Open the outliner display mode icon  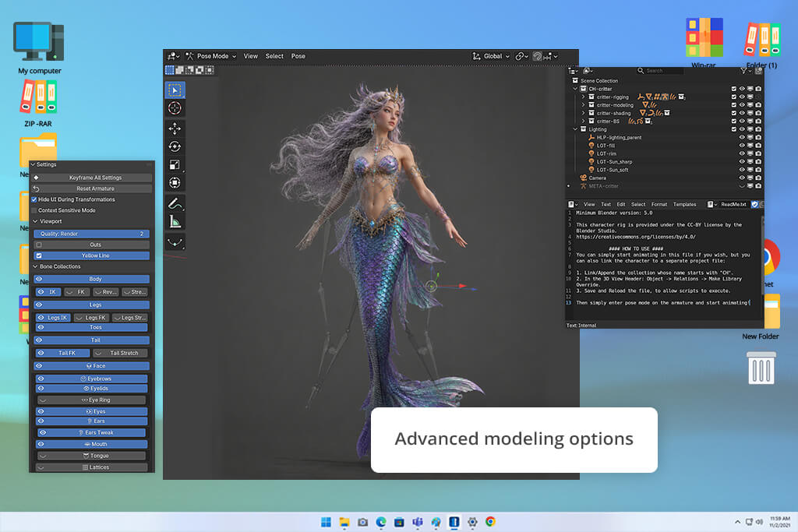pos(588,71)
